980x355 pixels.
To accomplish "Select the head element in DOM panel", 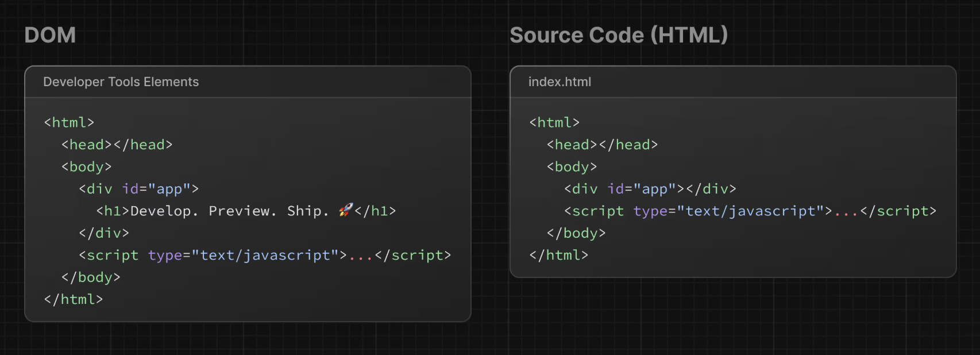I will [x=117, y=145].
